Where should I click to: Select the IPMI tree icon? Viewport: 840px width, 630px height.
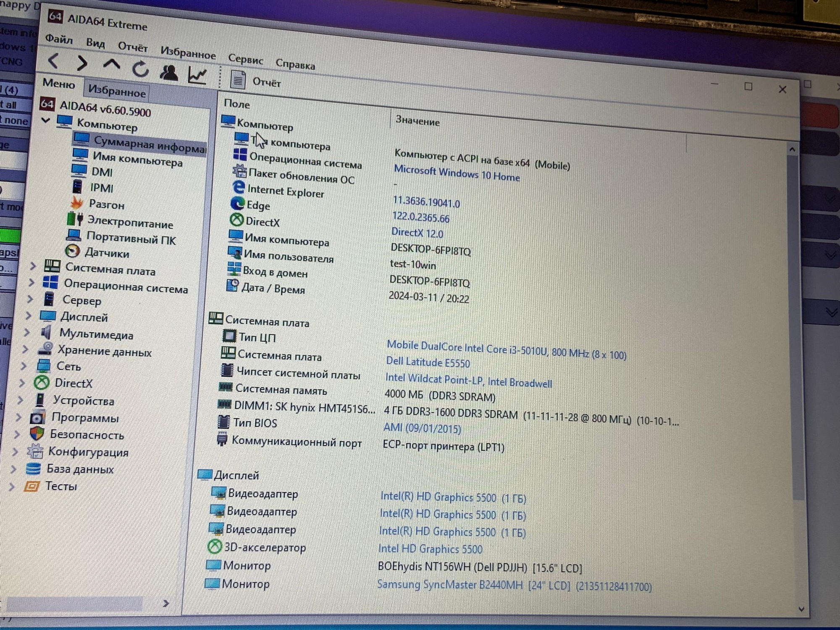point(78,186)
